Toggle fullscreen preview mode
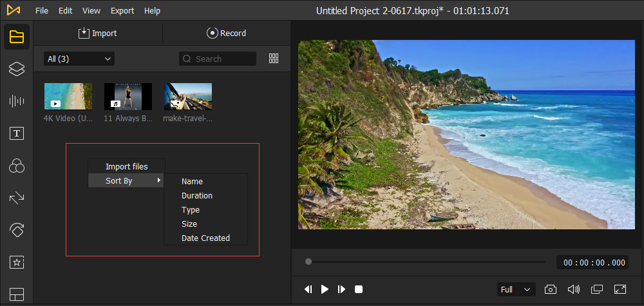The height and width of the screenshot is (306, 644). coord(620,289)
